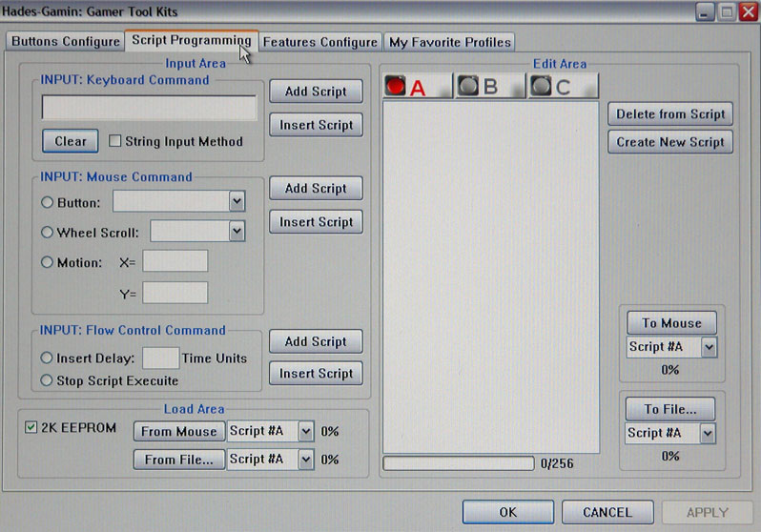761x532 pixels.
Task: Open script dropdown under To File
Action: pyautogui.click(x=708, y=433)
